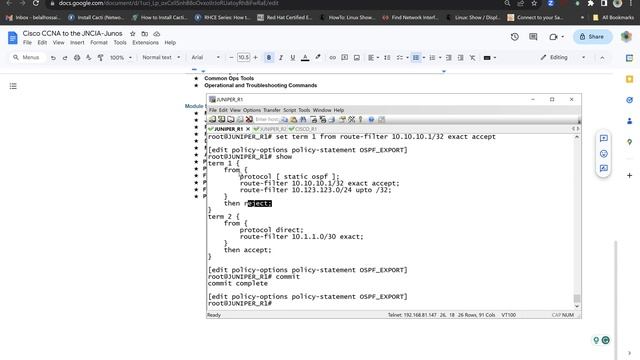Open the Google Docs home icon

13,38
